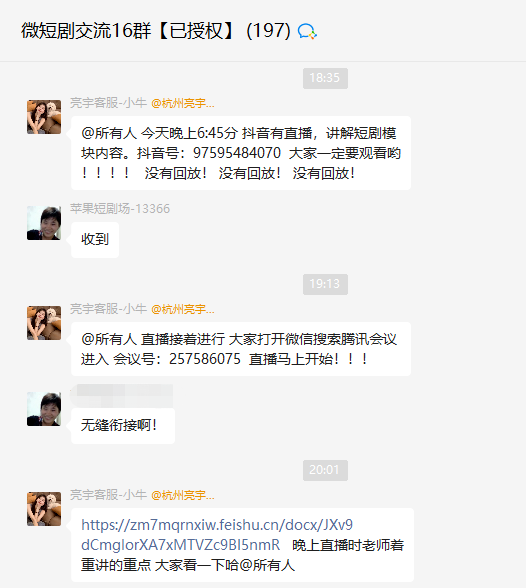The image size is (526, 588).
Task: Click the 18:35 timestamp label
Action: click(x=325, y=78)
